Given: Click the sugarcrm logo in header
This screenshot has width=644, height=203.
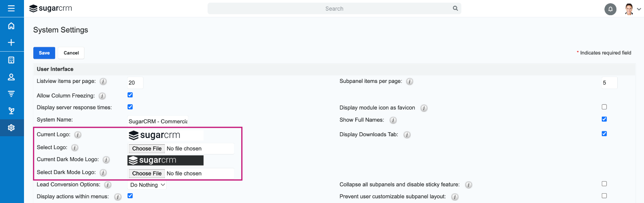Looking at the screenshot, I should [x=51, y=8].
